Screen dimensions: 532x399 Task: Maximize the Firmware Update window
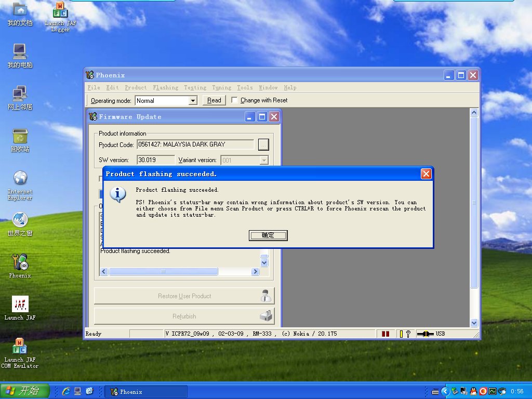coord(262,117)
